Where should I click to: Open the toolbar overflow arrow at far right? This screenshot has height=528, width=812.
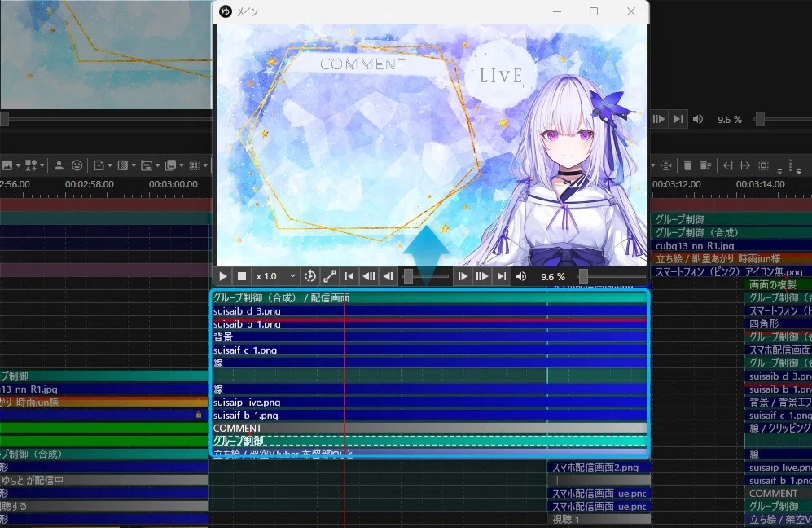[x=799, y=170]
